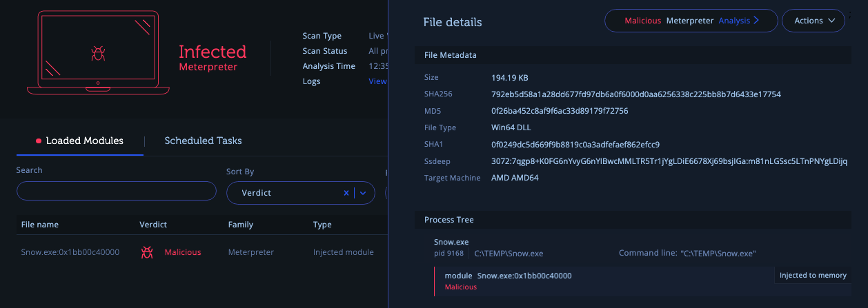Open the Scheduled Tasks tab
This screenshot has height=308, width=868.
tap(203, 141)
